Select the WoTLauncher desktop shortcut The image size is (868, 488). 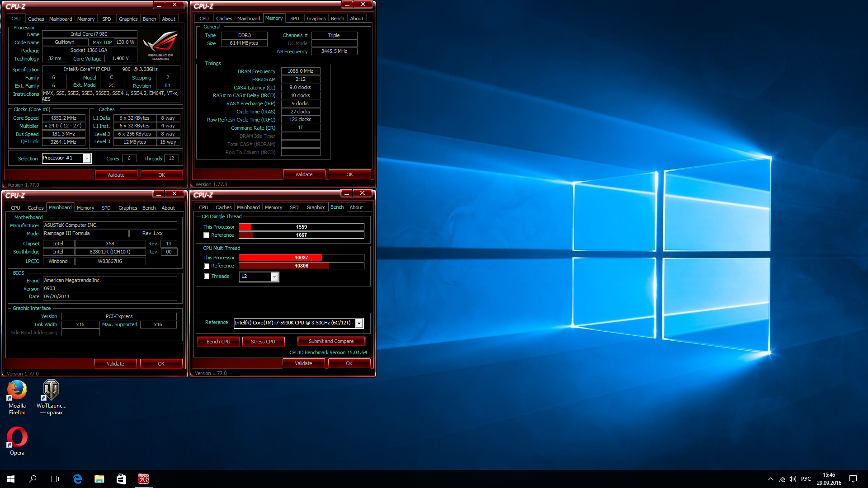pos(51,398)
